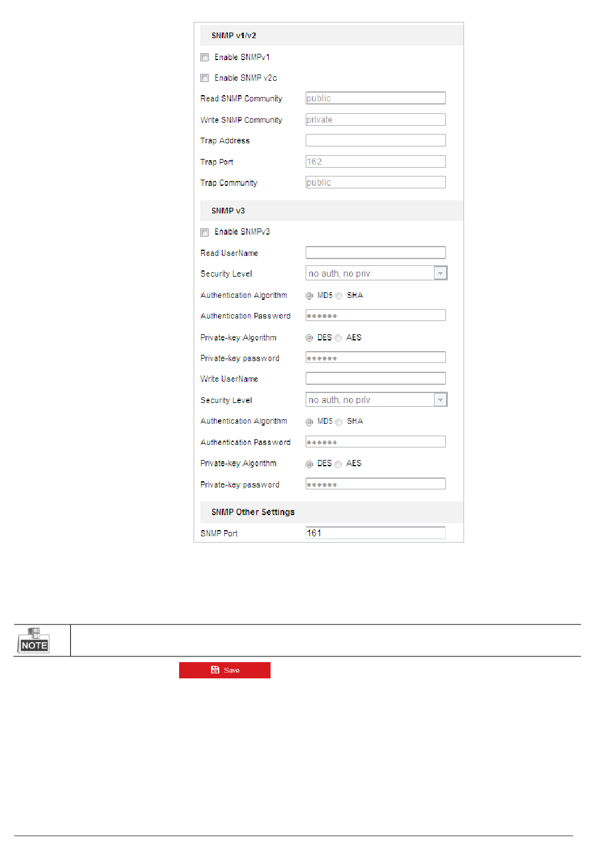Tick the Enable SNMP v2c checkbox
The width and height of the screenshot is (595, 868).
205,78
